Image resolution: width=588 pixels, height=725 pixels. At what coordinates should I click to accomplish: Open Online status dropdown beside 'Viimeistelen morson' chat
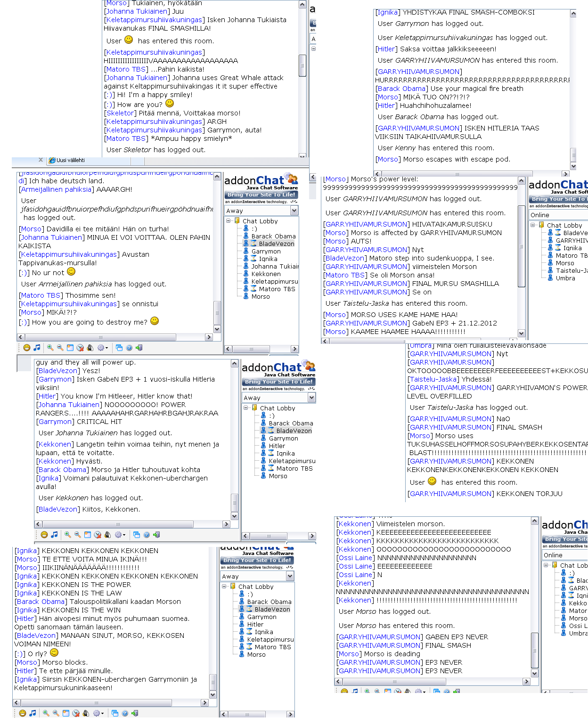point(565,555)
